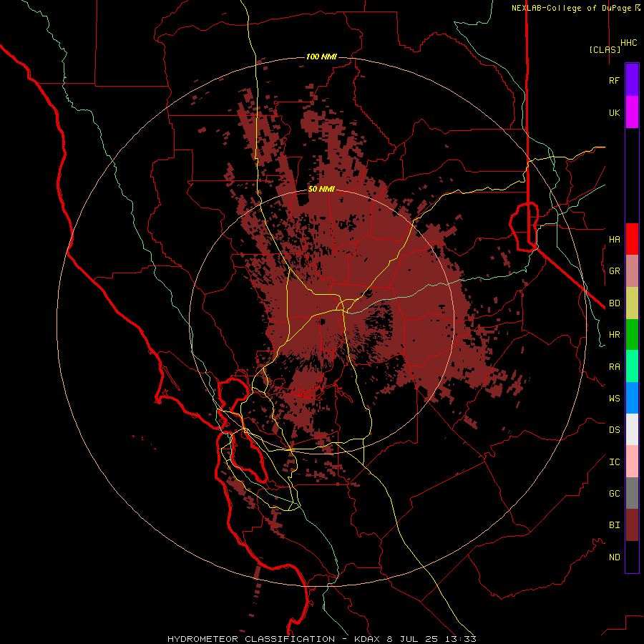Click the RF legend label
This screenshot has width=644, height=644.
615,80
